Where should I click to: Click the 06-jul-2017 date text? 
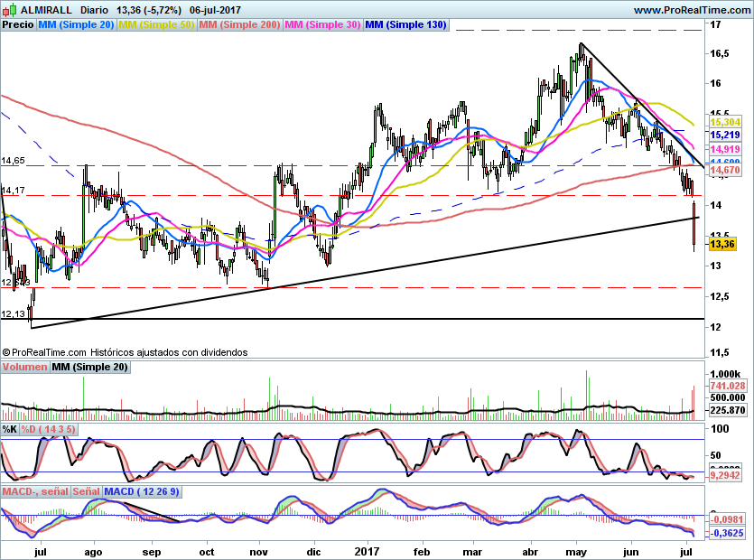[x=215, y=10]
